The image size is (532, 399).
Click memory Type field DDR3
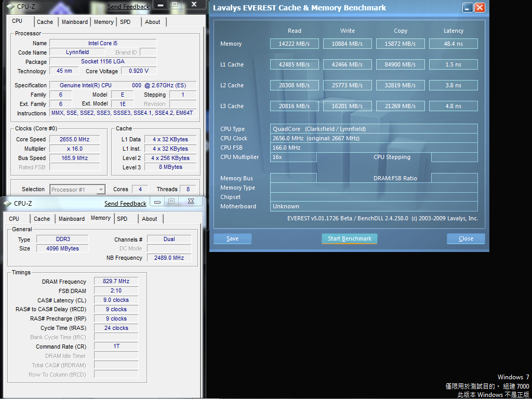pyautogui.click(x=62, y=239)
